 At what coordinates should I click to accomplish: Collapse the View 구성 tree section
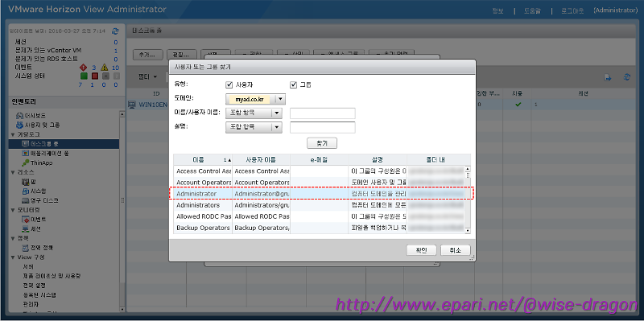tap(13, 257)
